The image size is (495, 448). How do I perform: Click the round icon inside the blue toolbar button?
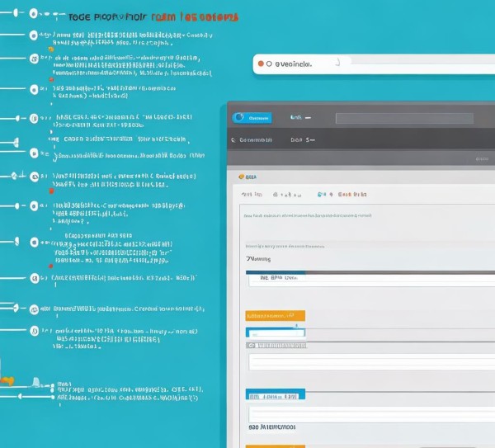(239, 117)
